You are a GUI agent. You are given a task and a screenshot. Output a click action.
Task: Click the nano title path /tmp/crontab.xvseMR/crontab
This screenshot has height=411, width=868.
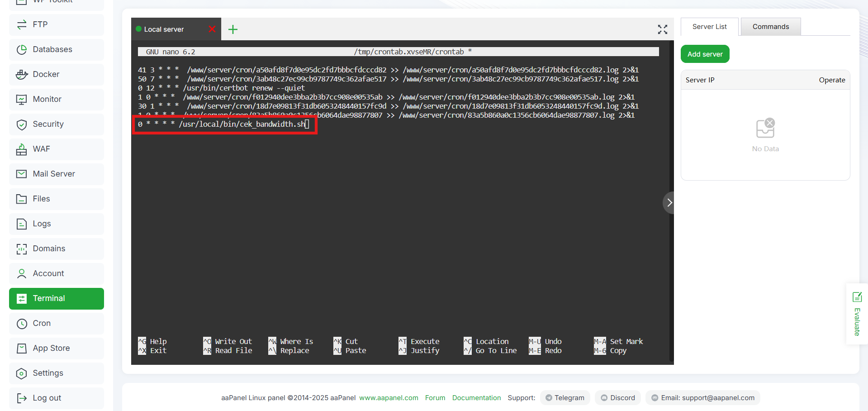click(x=409, y=52)
